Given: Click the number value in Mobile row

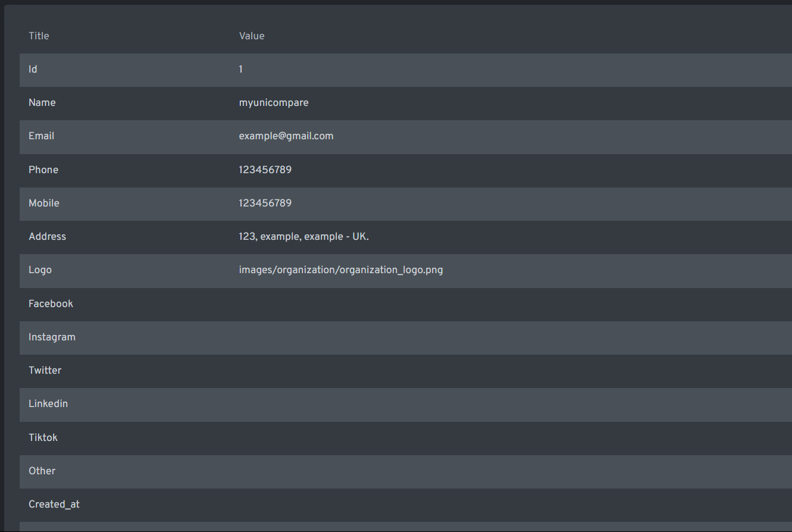Looking at the screenshot, I should (x=265, y=204).
